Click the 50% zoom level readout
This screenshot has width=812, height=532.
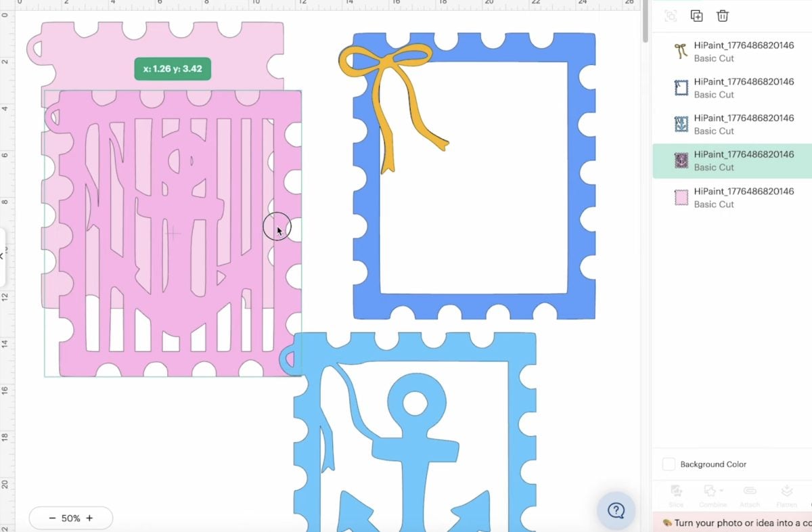pyautogui.click(x=71, y=518)
